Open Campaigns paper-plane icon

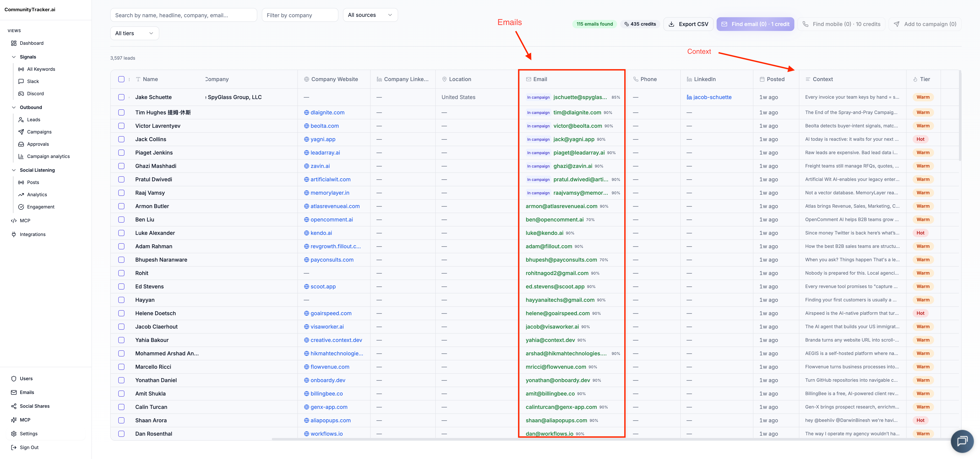pos(21,132)
